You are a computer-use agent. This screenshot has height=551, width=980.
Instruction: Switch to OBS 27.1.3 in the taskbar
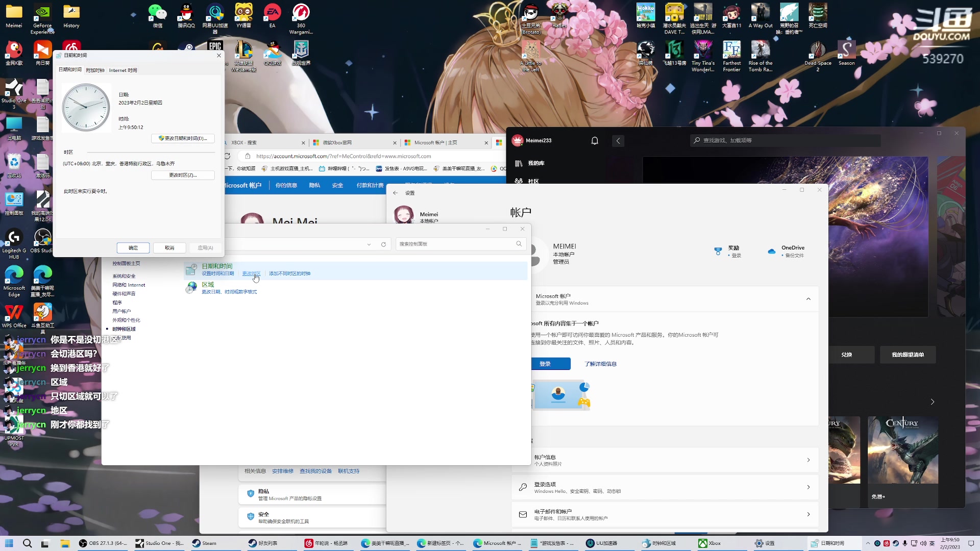tap(103, 543)
